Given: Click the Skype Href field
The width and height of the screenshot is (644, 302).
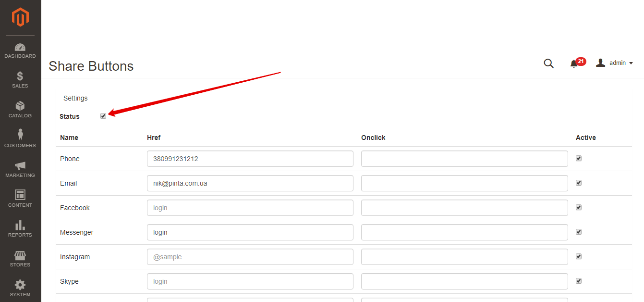Looking at the screenshot, I should pos(250,281).
